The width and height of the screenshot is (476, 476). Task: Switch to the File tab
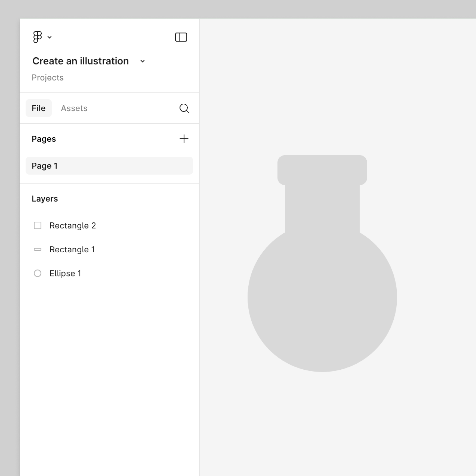click(38, 108)
